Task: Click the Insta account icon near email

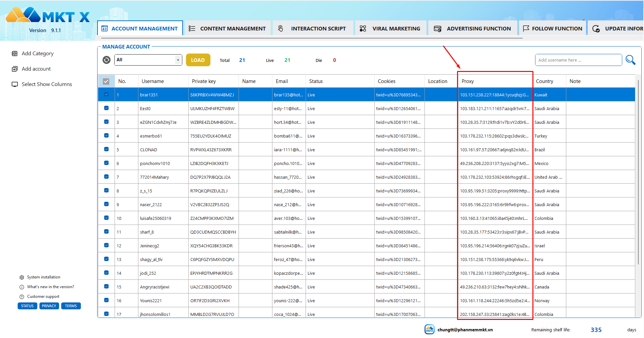Action: [429, 329]
